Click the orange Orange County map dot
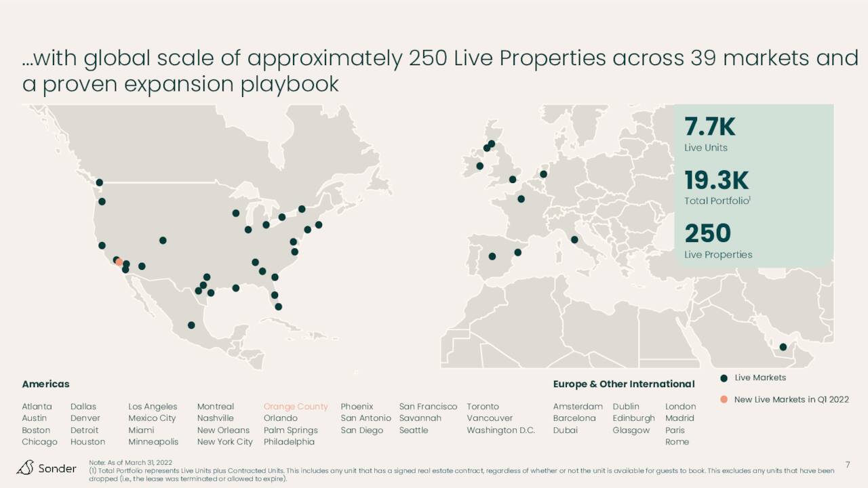This screenshot has width=868, height=488. [x=119, y=262]
